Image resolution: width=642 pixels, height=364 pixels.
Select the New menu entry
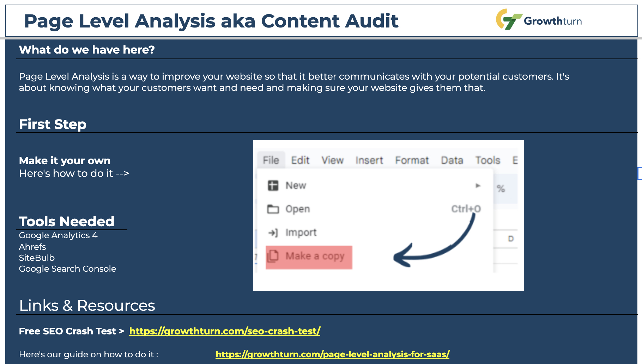click(296, 185)
